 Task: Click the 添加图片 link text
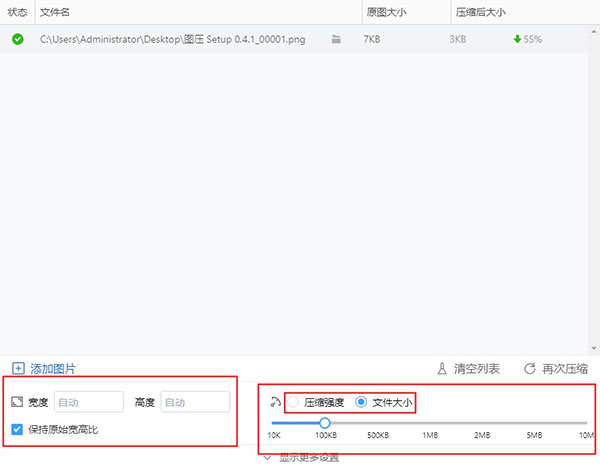click(53, 369)
